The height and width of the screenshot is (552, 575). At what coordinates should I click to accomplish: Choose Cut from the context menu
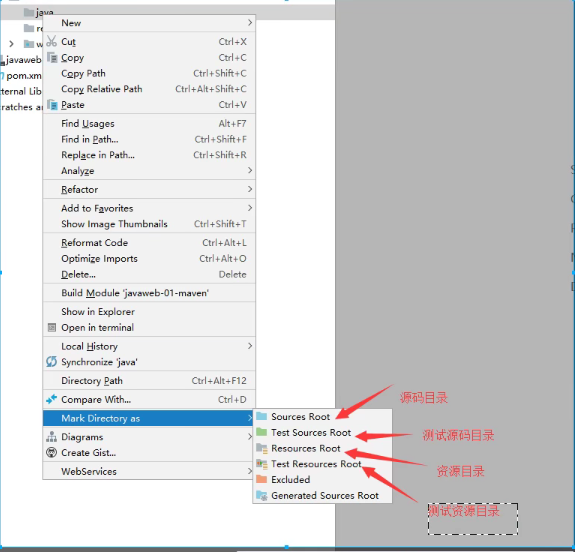pos(149,41)
